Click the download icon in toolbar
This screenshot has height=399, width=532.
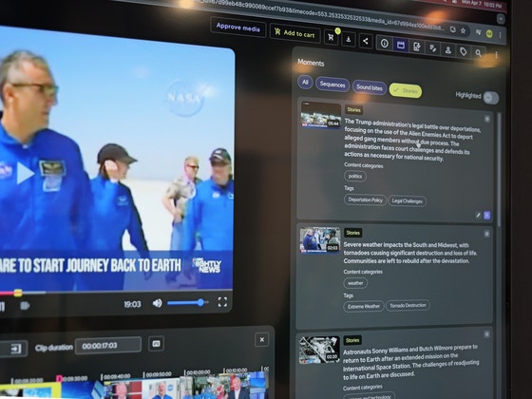[x=349, y=39]
